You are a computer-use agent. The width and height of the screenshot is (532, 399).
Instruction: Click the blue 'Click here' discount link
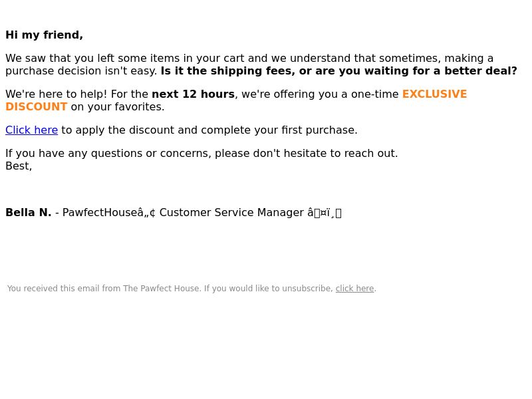click(31, 130)
